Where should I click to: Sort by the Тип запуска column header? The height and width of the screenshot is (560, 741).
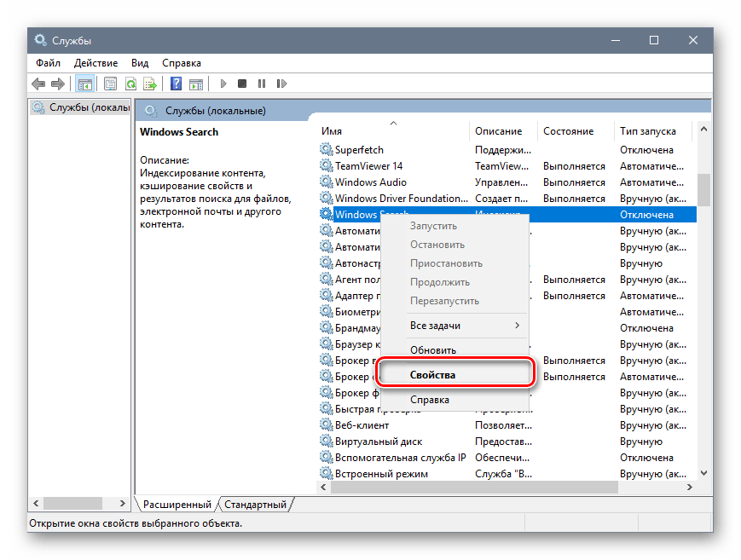pyautogui.click(x=653, y=131)
